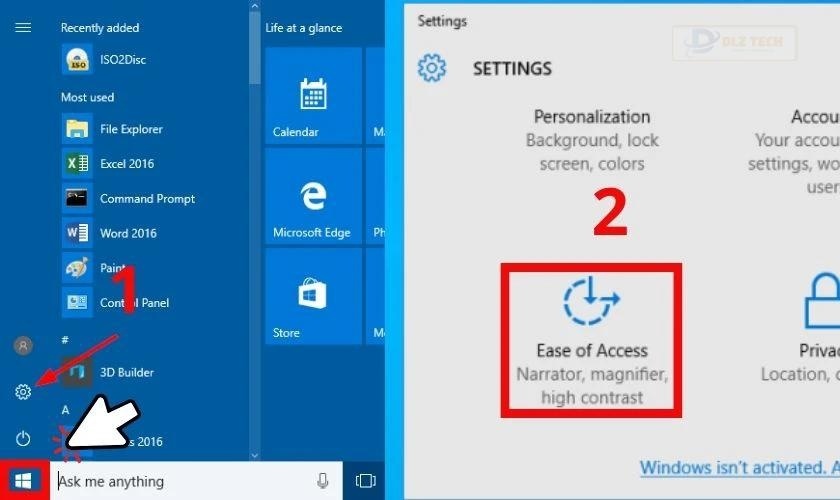Viewport: 840px width, 500px height.
Task: Click the Life at a glance group title
Action: (303, 28)
